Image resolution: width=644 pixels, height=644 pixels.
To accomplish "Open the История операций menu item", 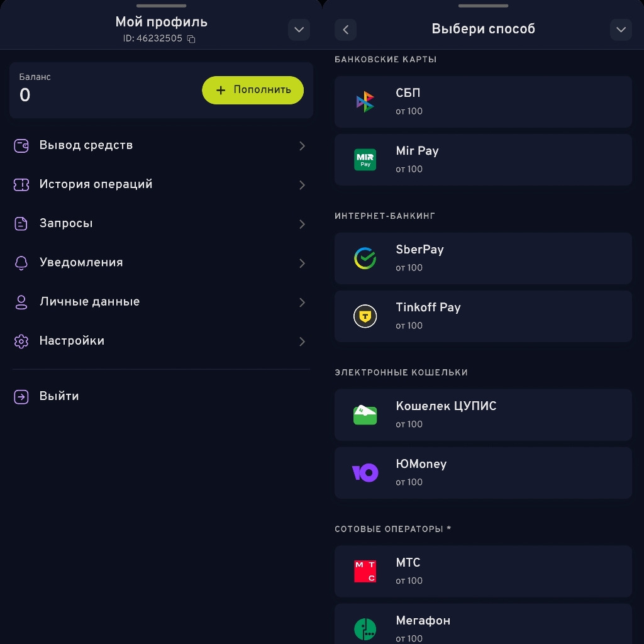I will click(x=96, y=184).
